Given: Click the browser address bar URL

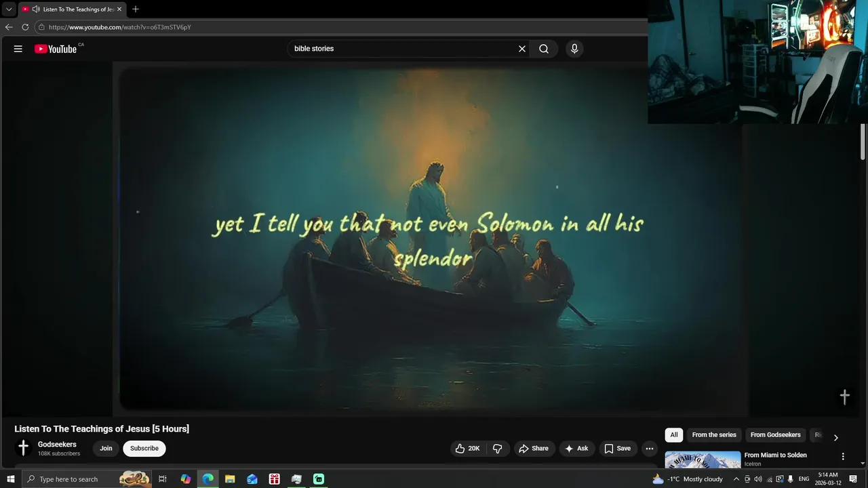Looking at the screenshot, I should pyautogui.click(x=119, y=27).
